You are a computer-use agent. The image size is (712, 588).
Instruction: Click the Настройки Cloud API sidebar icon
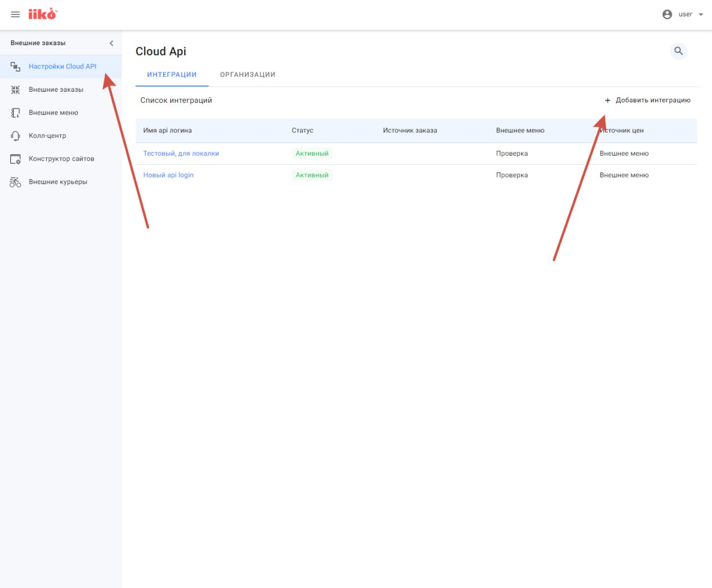pyautogui.click(x=16, y=66)
